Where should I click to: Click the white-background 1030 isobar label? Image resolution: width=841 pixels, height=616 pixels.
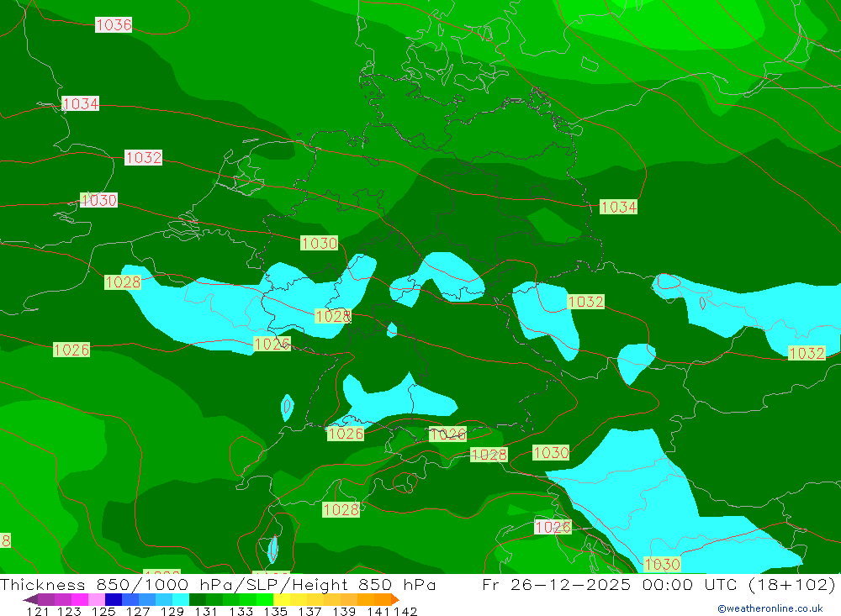(98, 200)
